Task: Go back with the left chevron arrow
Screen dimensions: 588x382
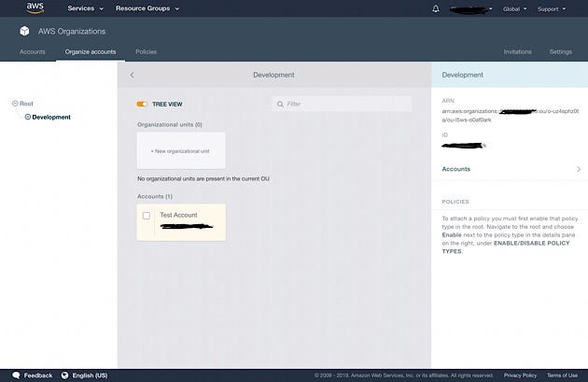Action: [132, 75]
